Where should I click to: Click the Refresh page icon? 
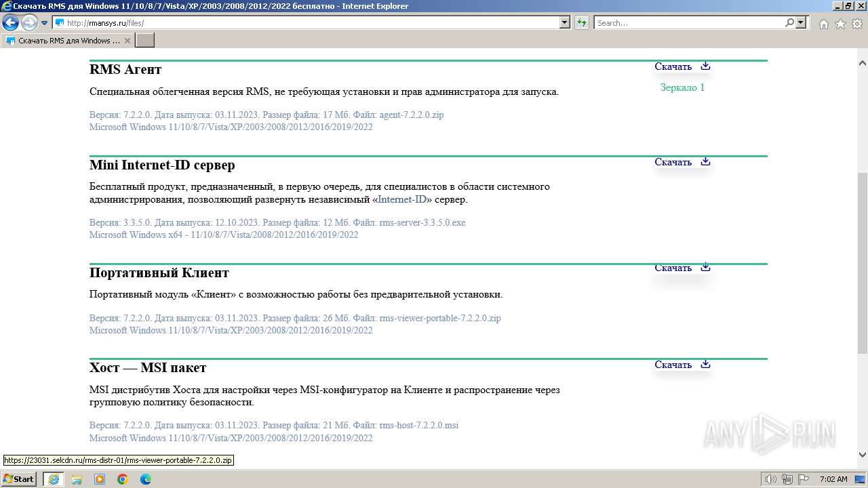[x=582, y=23]
